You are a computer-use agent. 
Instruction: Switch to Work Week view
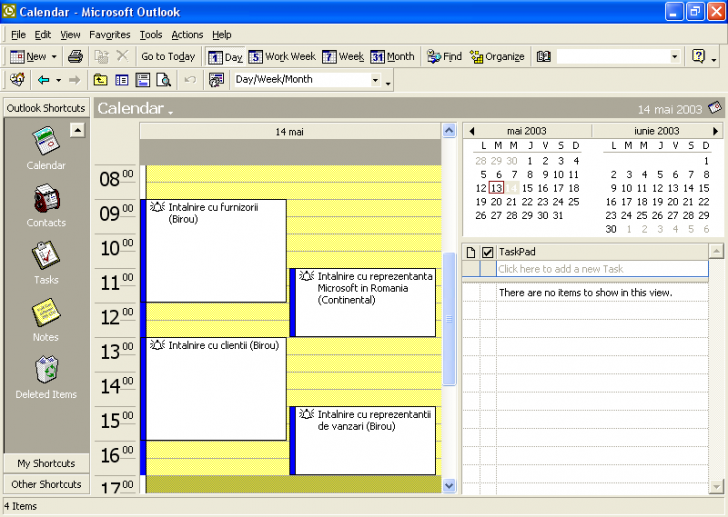282,57
